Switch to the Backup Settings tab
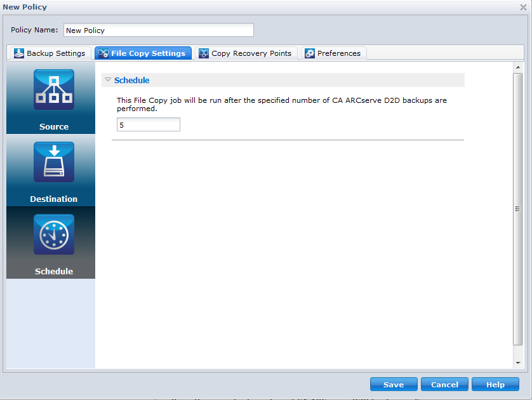The width and height of the screenshot is (532, 400). point(51,53)
